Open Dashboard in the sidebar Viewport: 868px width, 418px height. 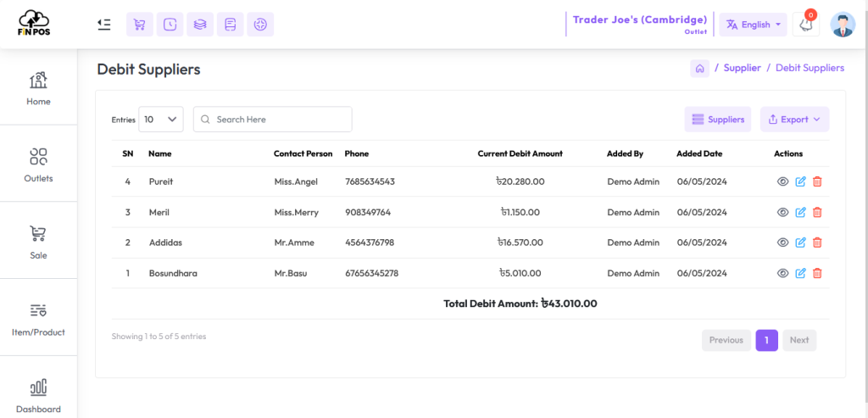click(38, 395)
